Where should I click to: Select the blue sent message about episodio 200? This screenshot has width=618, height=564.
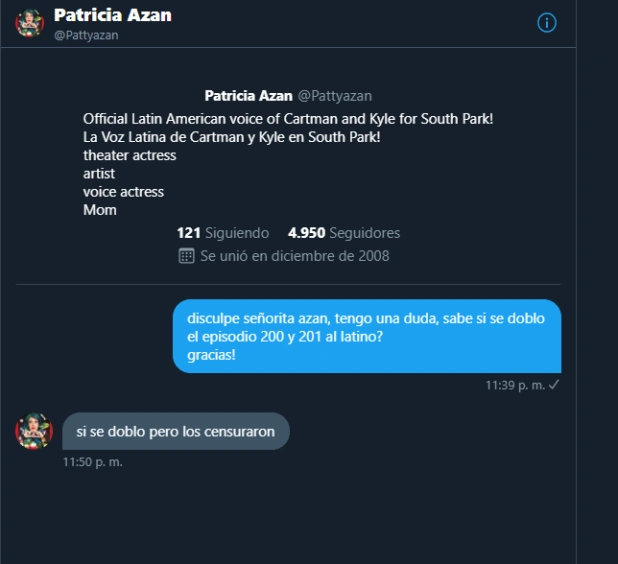tap(367, 336)
